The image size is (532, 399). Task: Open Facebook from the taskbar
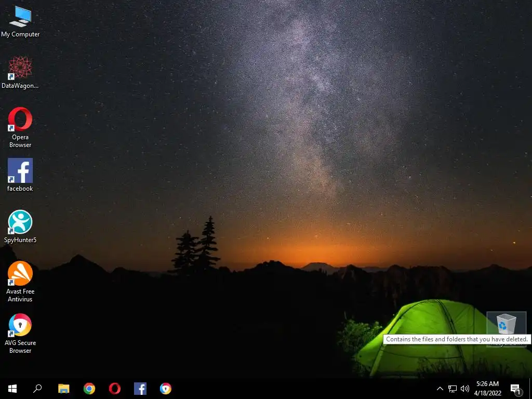140,389
